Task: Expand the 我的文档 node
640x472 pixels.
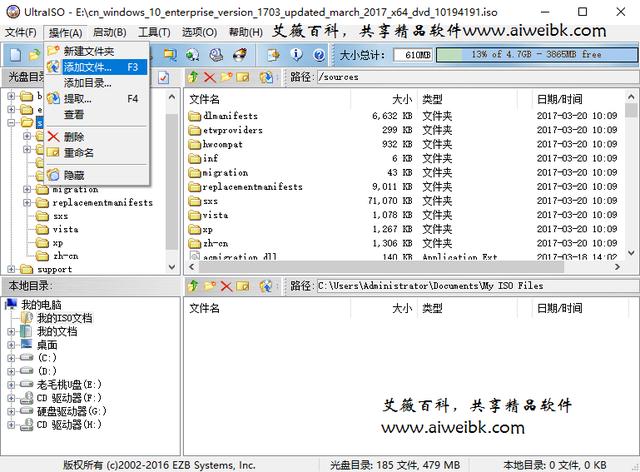Action: tap(11, 332)
